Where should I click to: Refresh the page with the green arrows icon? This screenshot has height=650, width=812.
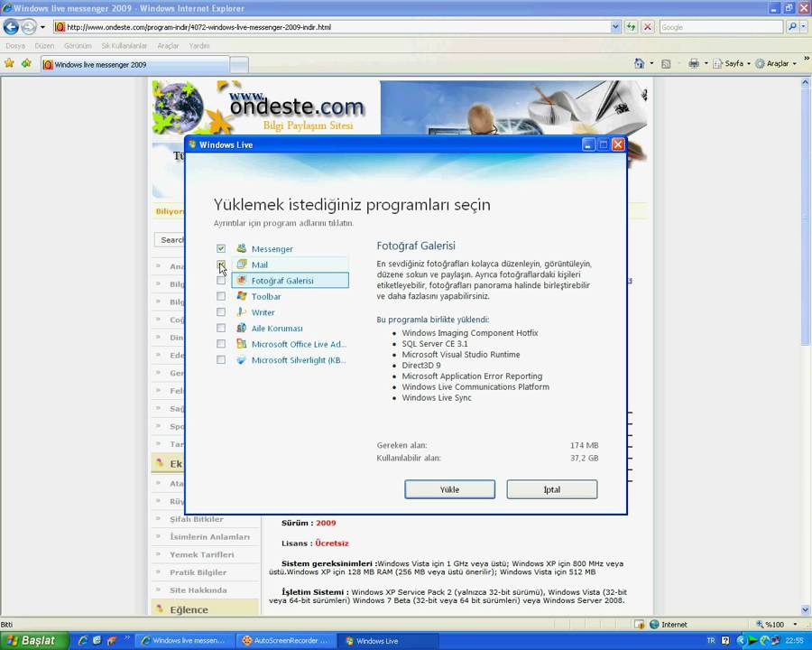point(631,27)
